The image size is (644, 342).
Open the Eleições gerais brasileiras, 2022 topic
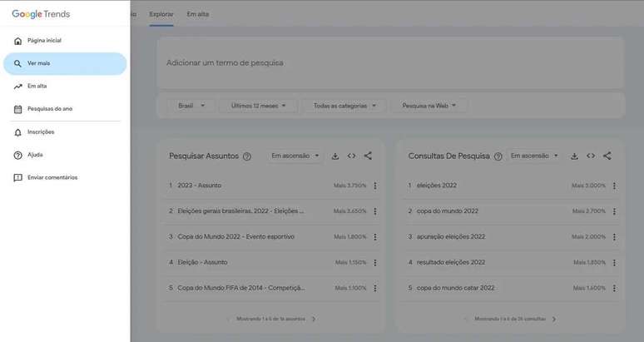point(240,211)
